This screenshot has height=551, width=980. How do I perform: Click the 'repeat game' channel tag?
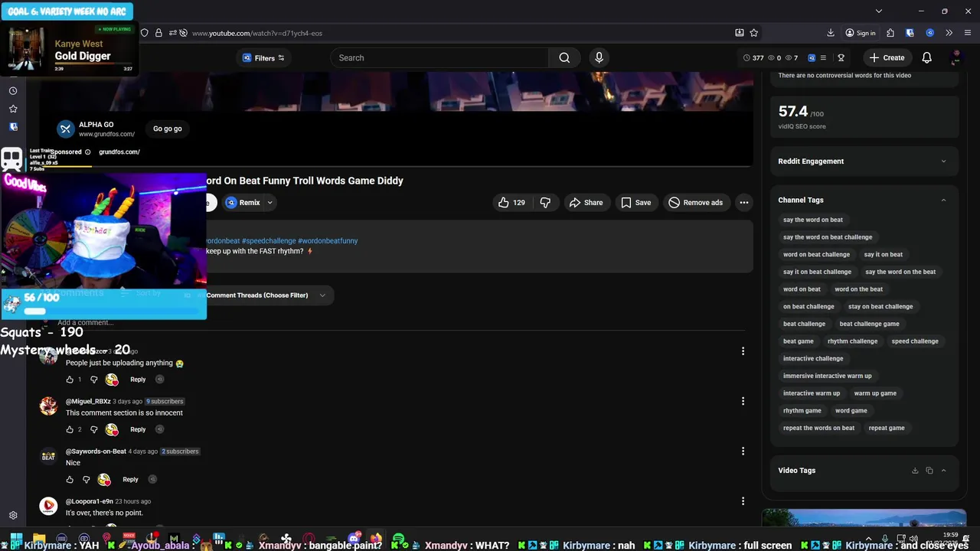(887, 429)
